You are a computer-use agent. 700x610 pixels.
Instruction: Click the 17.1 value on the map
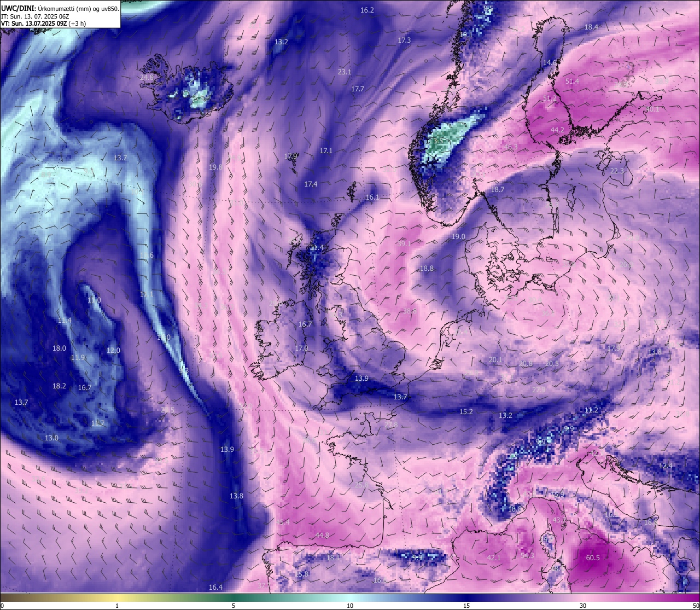326,150
